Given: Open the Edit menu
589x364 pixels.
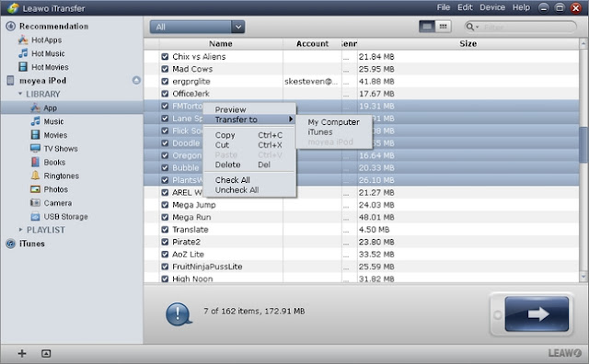Looking at the screenshot, I should (465, 7).
